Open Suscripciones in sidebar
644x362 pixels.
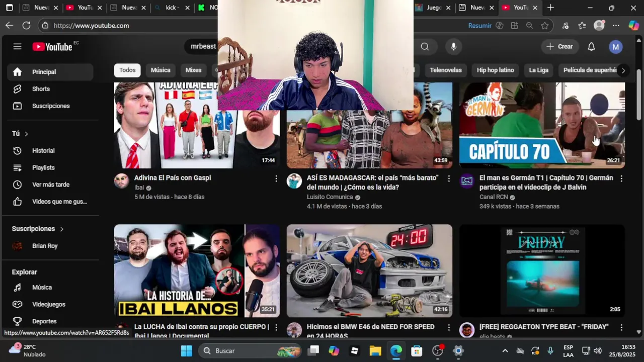(x=50, y=106)
